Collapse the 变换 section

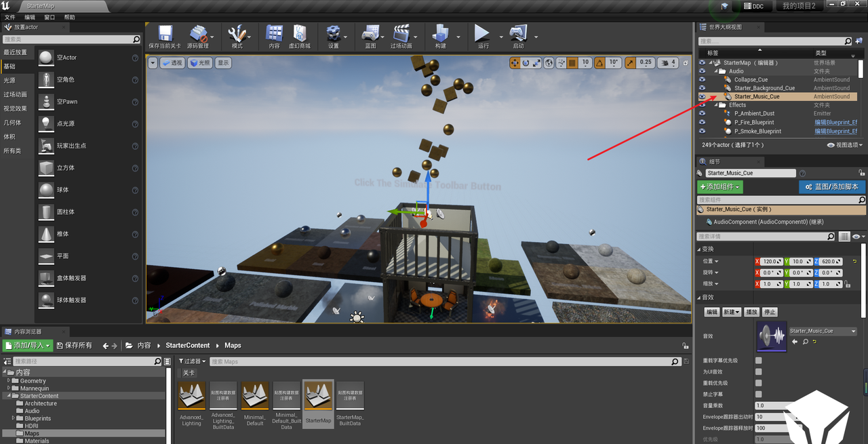pyautogui.click(x=701, y=249)
